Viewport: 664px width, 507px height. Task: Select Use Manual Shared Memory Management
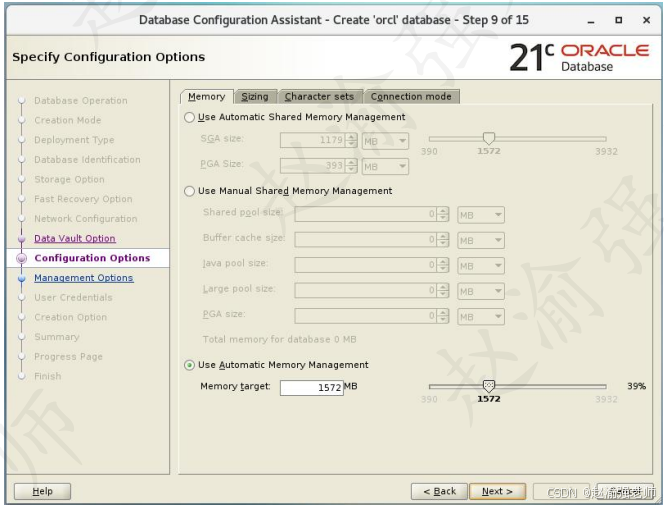[x=189, y=191]
